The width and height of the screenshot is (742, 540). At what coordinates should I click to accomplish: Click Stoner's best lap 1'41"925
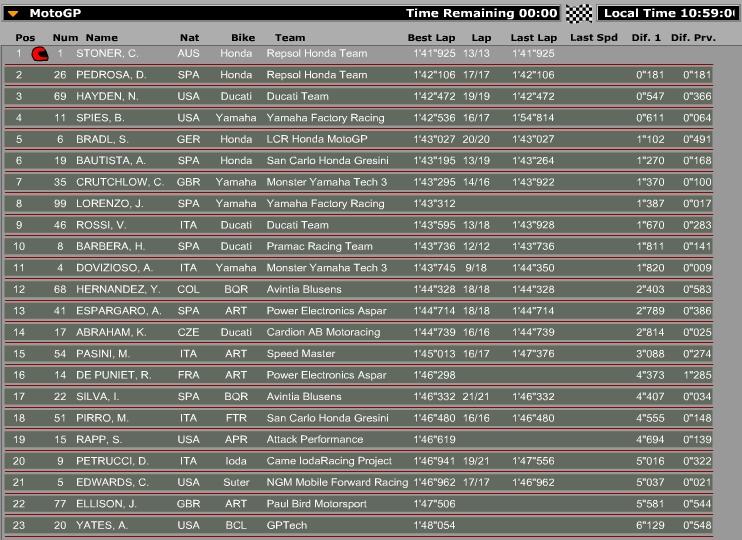pyautogui.click(x=434, y=53)
